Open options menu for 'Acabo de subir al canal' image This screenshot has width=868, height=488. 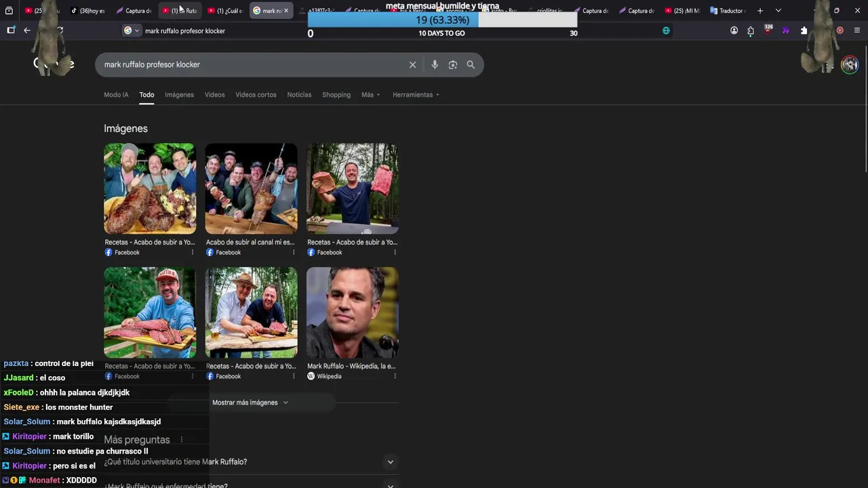point(294,252)
